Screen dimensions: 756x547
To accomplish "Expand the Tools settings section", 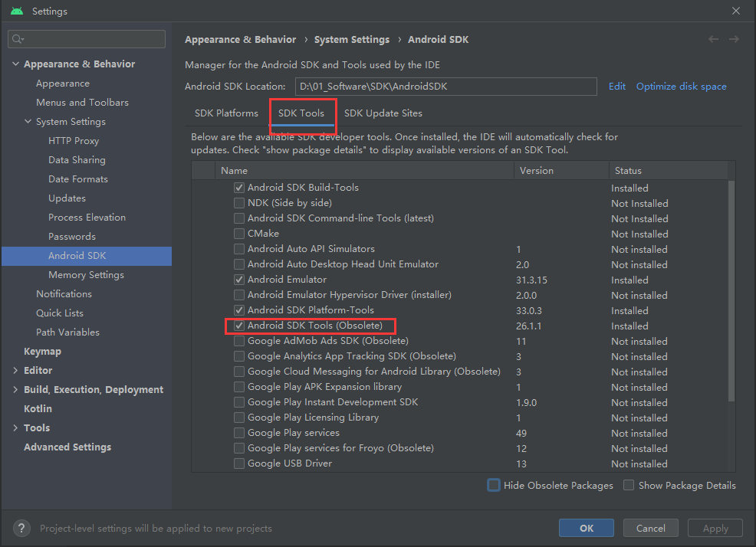I will [16, 428].
